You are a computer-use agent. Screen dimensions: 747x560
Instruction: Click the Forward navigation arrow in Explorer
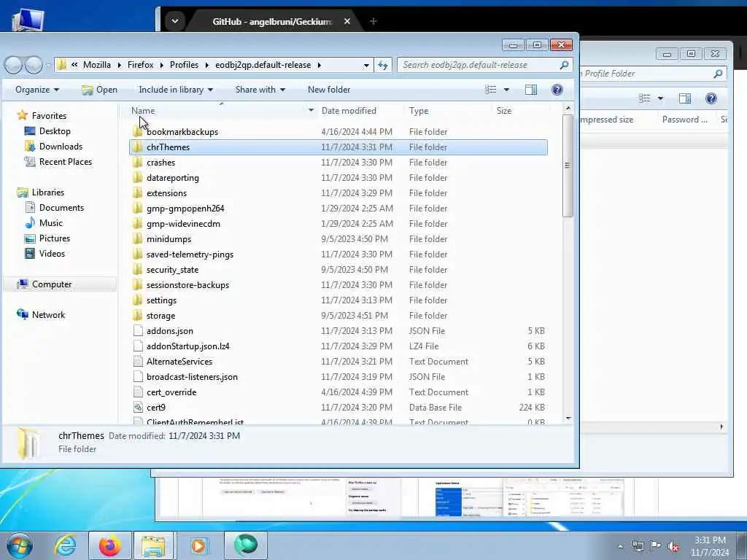pos(34,65)
